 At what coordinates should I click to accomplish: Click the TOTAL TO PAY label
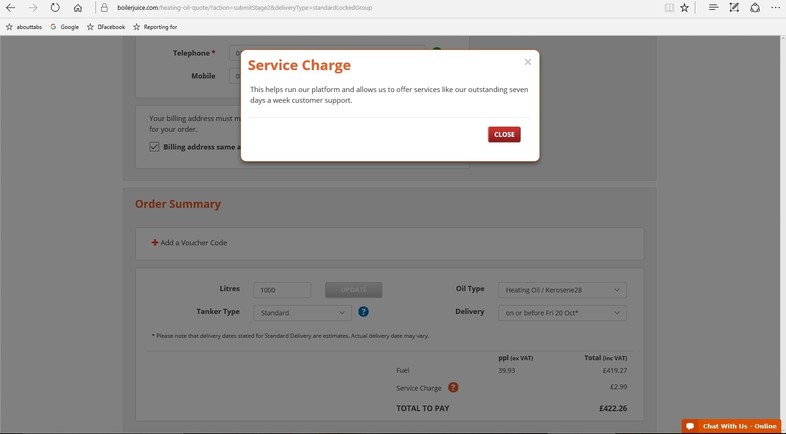pos(423,408)
